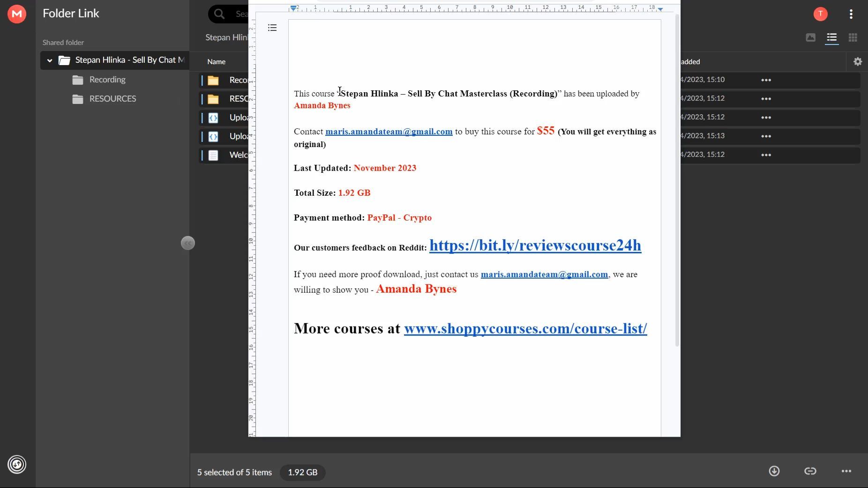Open more actions in bottom bar
868x488 pixels.
[846, 471]
